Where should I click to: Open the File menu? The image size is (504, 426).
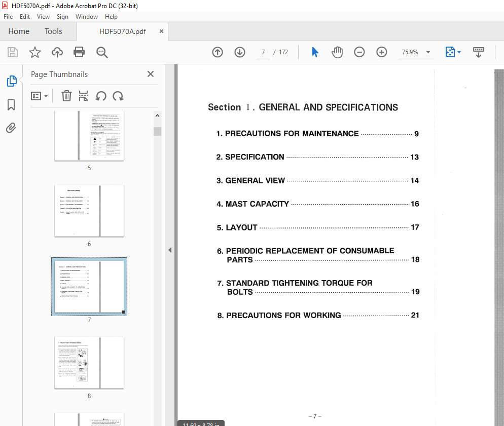click(8, 17)
